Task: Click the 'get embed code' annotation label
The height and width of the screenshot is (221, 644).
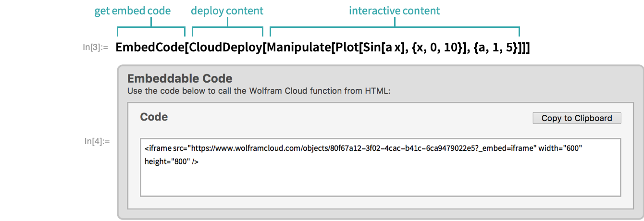Action: pos(133,11)
